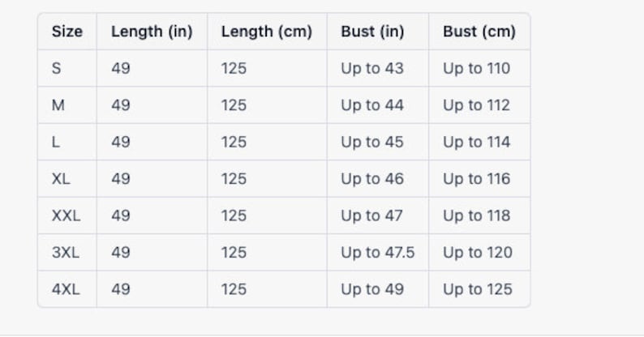Click the 4XL size row label

(66, 289)
